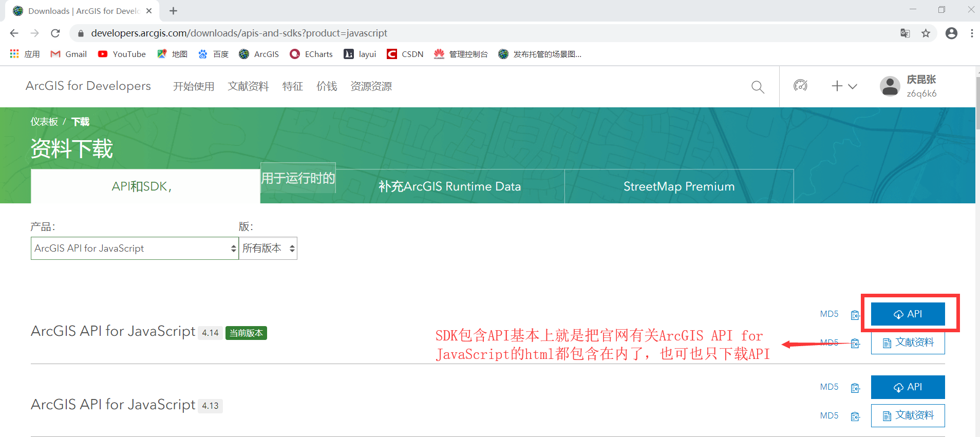Go to 仪表板 breadcrumb link
The height and width of the screenshot is (437, 980).
coord(44,122)
